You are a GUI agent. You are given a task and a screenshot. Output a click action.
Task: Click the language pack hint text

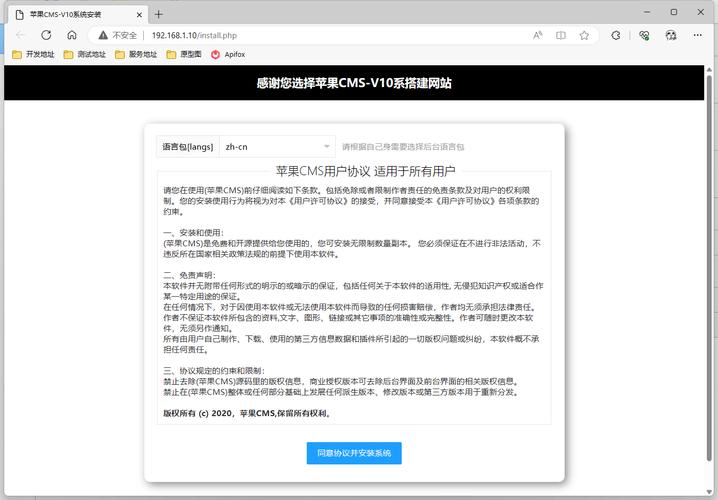click(403, 147)
